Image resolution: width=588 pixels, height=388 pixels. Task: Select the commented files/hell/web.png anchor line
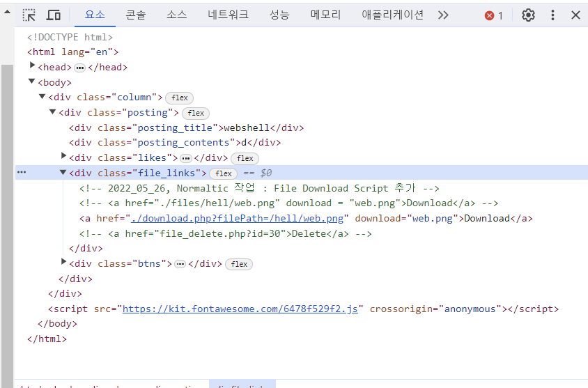coord(288,203)
